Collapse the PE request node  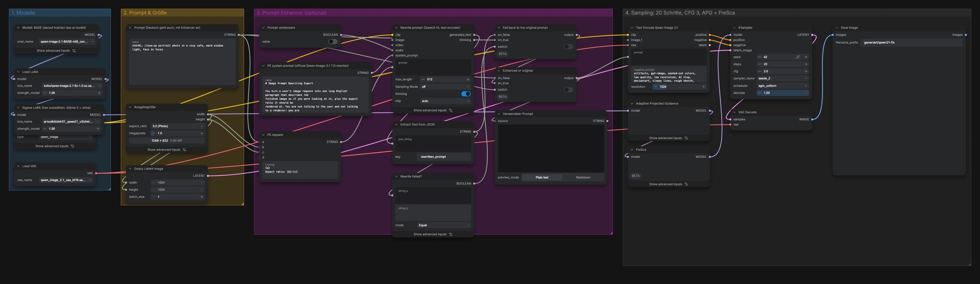pyautogui.click(x=263, y=135)
